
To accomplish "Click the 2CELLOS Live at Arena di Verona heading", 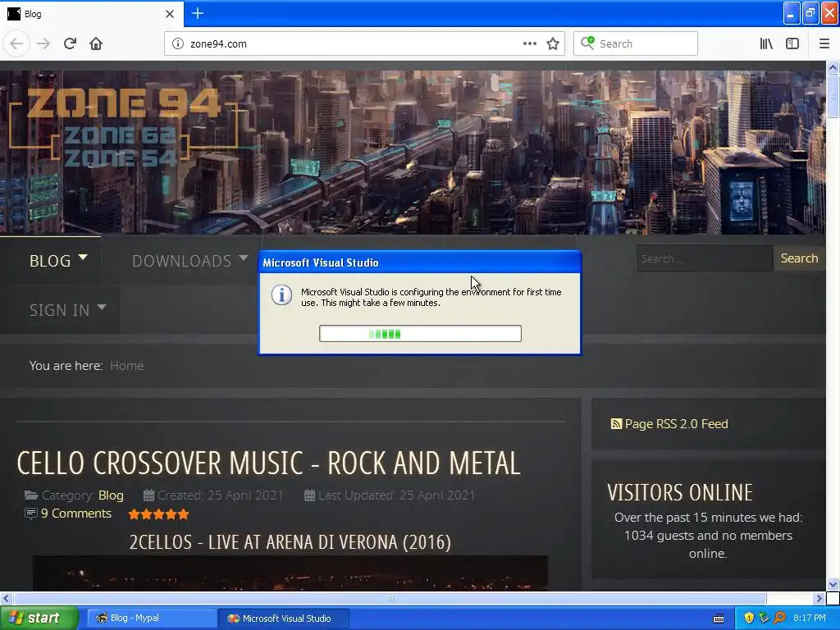I will (x=290, y=542).
